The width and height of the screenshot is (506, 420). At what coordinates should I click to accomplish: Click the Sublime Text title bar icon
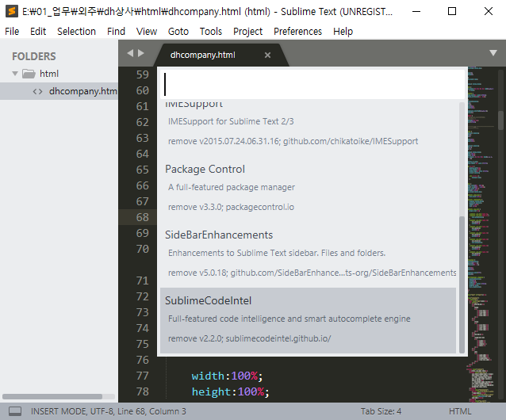pyautogui.click(x=12, y=11)
